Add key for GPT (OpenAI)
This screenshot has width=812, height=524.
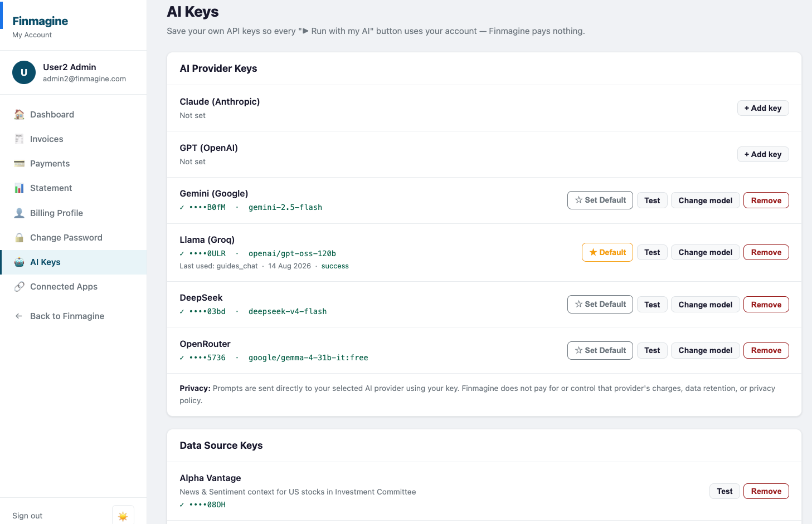(763, 154)
